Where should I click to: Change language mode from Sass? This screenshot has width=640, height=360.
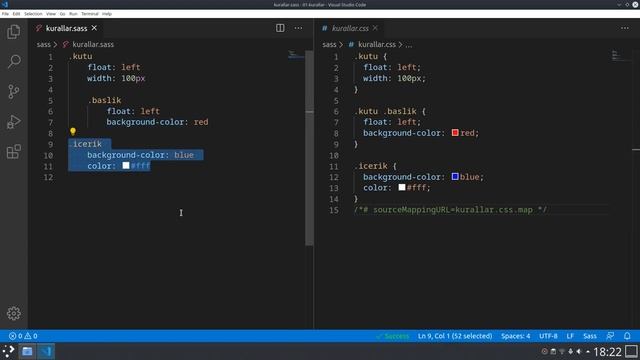tap(590, 336)
